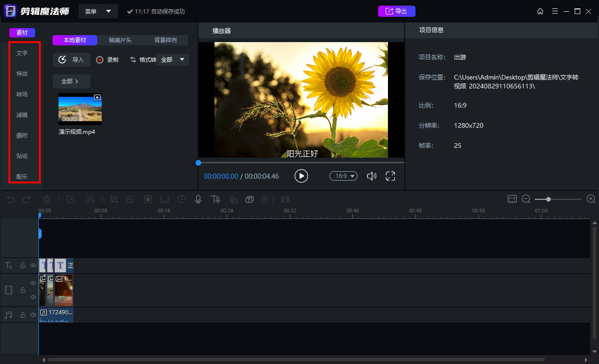Expand the 全部 format filter dropdown

[x=173, y=60]
